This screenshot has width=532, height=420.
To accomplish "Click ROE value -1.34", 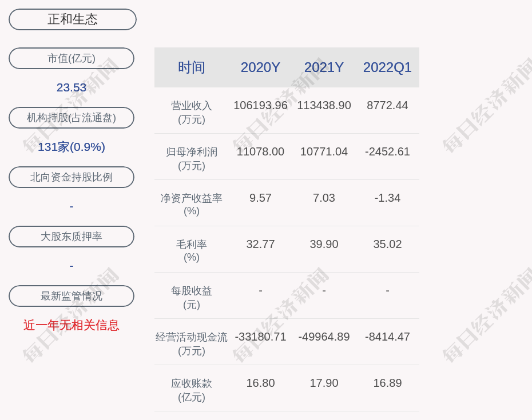I will point(387,198).
